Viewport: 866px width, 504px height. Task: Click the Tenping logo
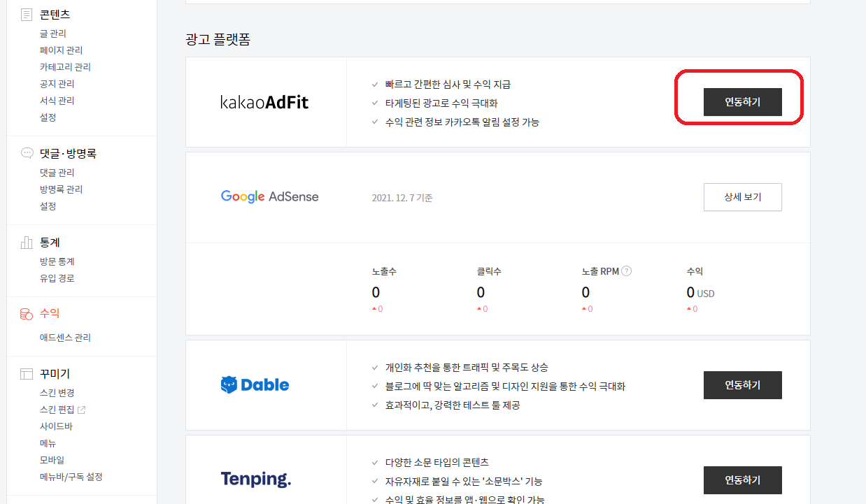(255, 480)
